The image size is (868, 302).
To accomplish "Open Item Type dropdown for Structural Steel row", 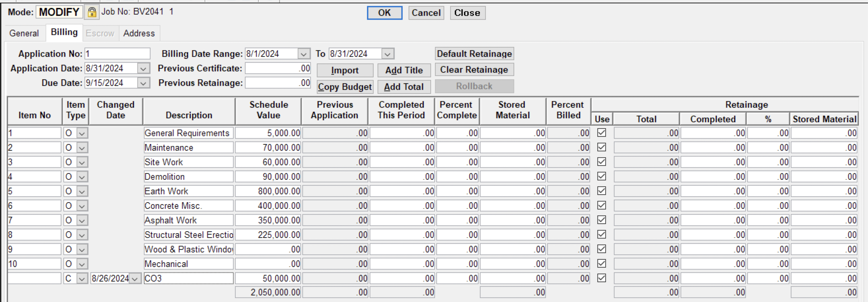I will click(82, 235).
